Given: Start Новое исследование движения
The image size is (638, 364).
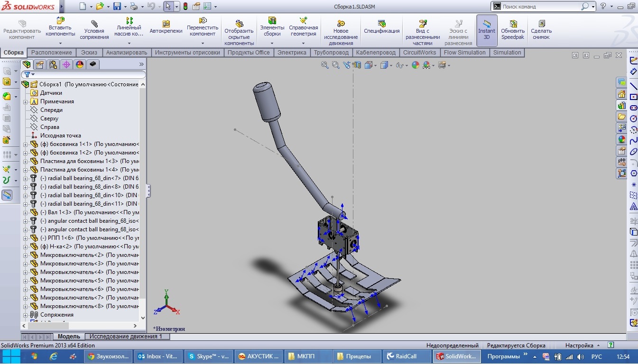Looking at the screenshot, I should pos(340,30).
